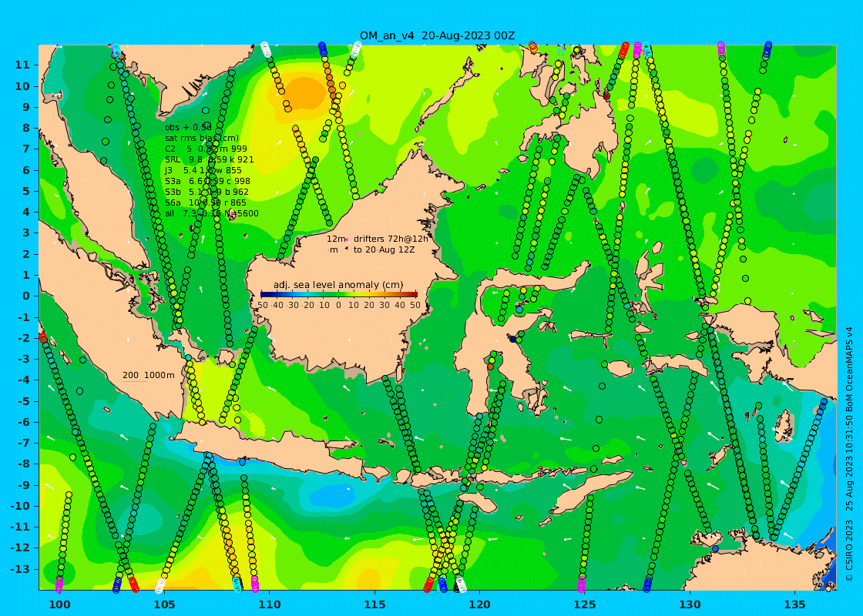Click latitude axis label 5
863x616 pixels.
[x=26, y=191]
